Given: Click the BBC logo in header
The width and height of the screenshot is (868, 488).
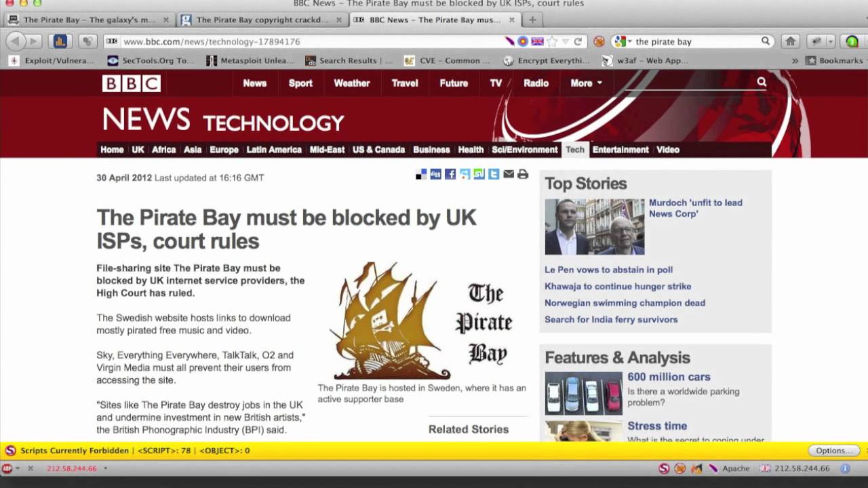Looking at the screenshot, I should [132, 83].
